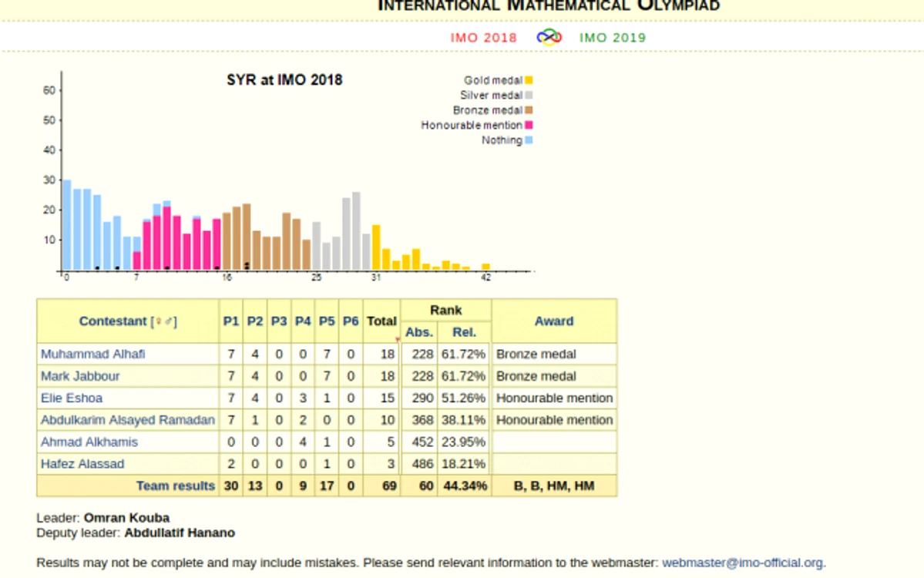The image size is (924, 578).
Task: Click the IMO infinity logo icon
Action: pyautogui.click(x=549, y=37)
